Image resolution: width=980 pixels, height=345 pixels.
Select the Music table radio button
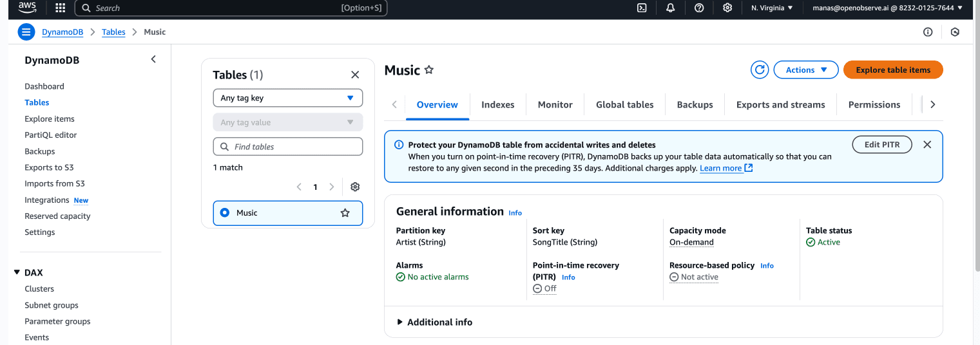225,213
